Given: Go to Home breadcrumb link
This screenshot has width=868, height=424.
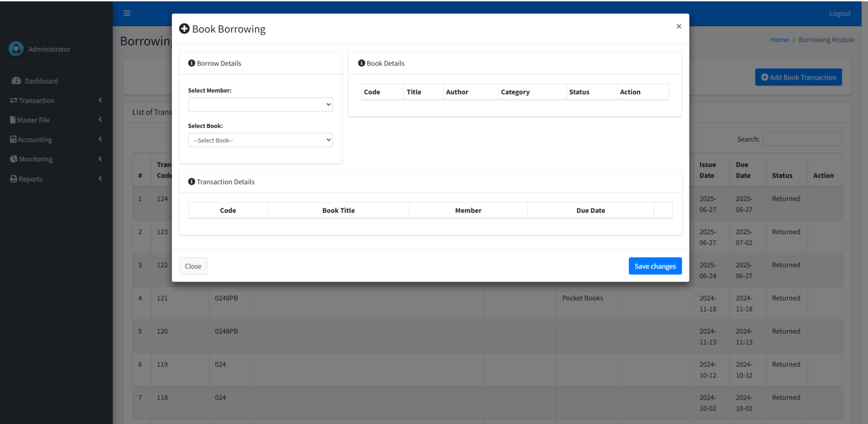Looking at the screenshot, I should (x=779, y=40).
